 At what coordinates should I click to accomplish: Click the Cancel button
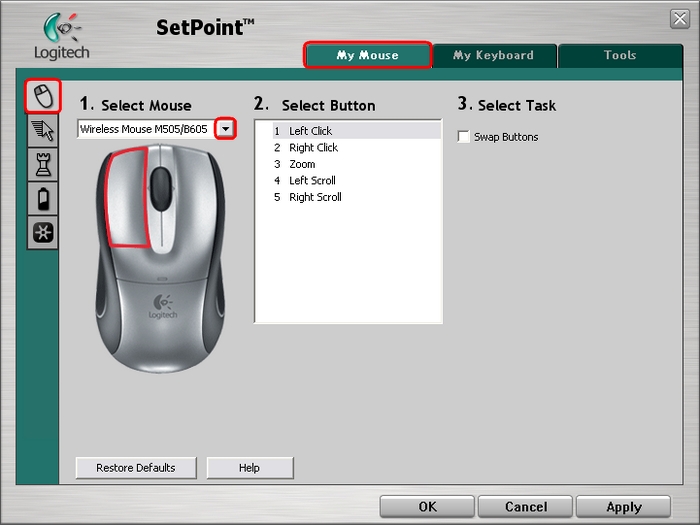tap(525, 507)
